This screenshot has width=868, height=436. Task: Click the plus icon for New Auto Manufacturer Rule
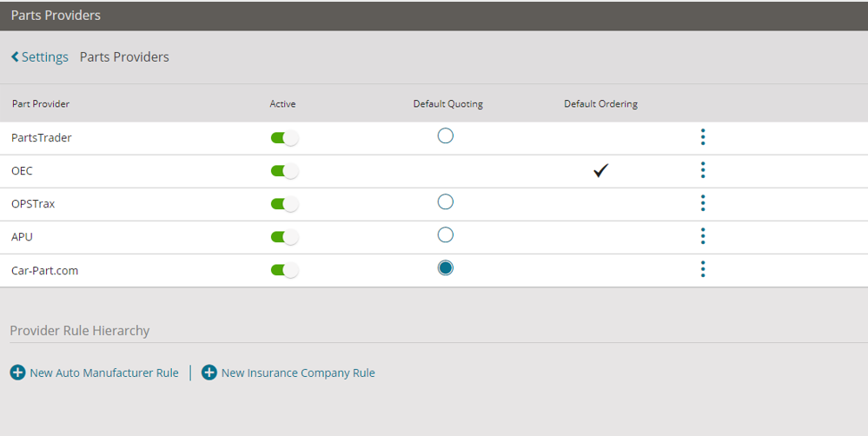point(17,373)
